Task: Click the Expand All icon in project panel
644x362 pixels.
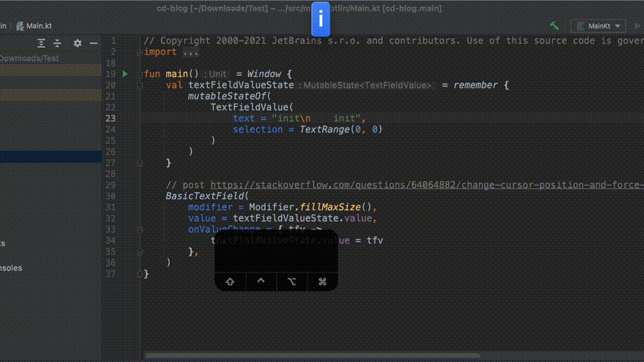Action: coord(42,43)
